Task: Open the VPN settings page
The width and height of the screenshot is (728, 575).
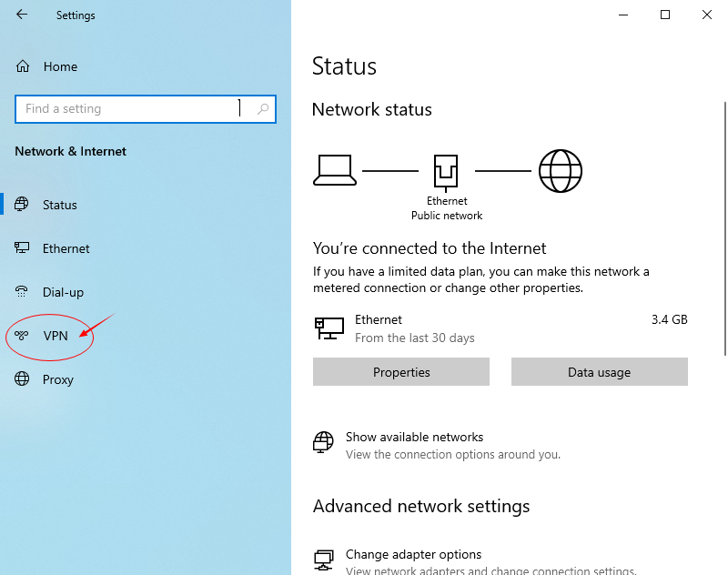Action: tap(56, 336)
